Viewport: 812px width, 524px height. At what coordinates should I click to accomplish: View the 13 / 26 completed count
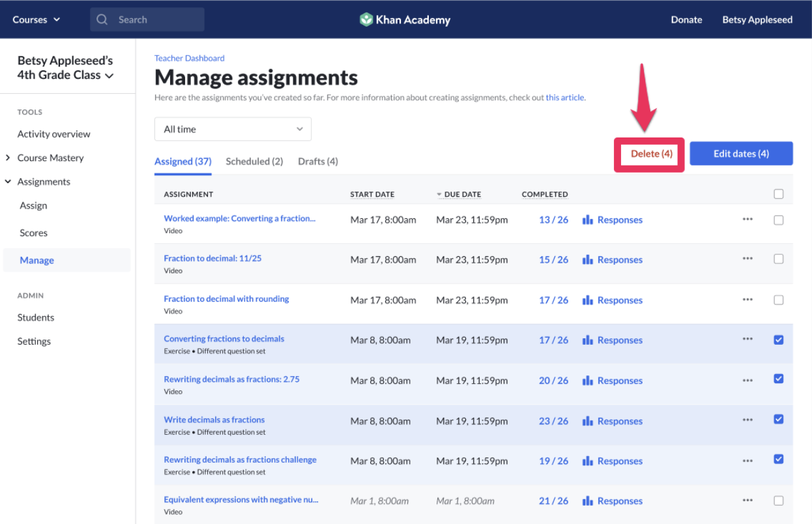click(x=553, y=220)
